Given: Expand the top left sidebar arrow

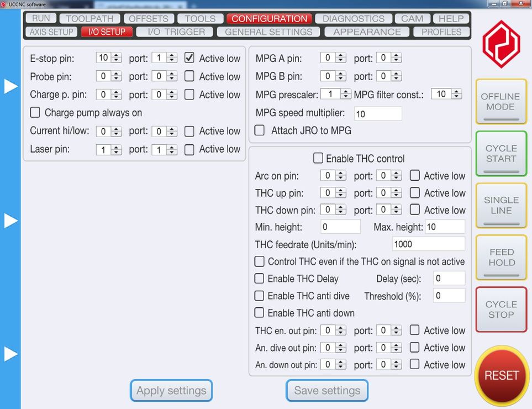Looking at the screenshot, I should tap(10, 86).
